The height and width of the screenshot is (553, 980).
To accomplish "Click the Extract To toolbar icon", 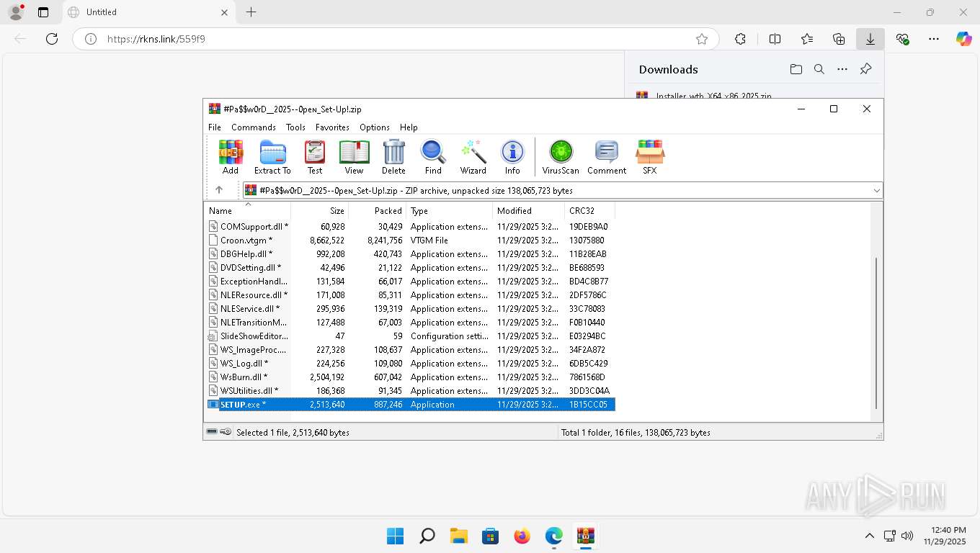I will [x=272, y=157].
